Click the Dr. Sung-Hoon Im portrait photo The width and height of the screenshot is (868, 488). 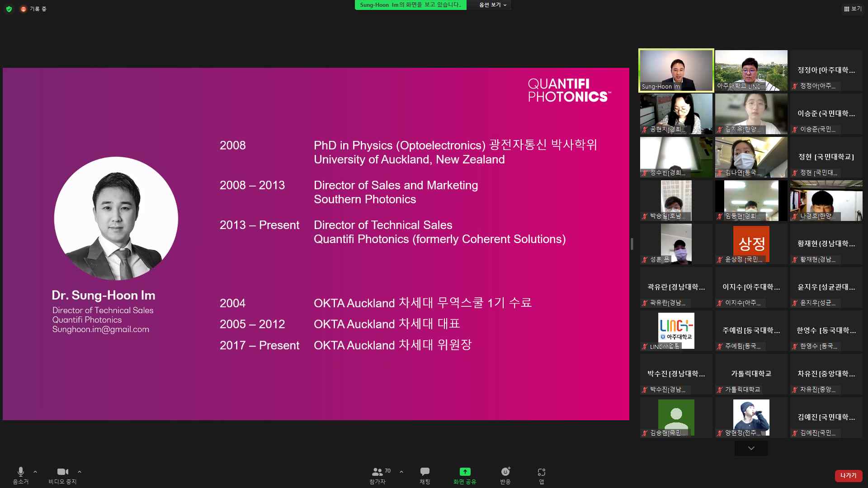tap(116, 219)
